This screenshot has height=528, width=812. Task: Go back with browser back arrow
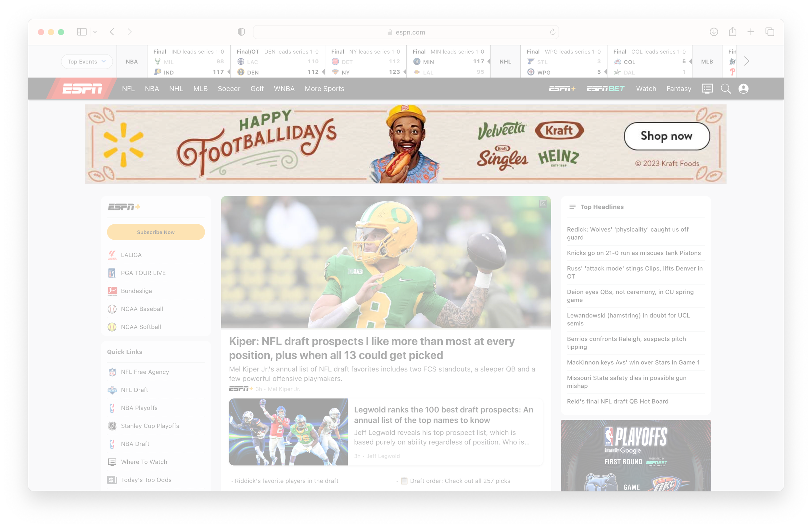(112, 32)
